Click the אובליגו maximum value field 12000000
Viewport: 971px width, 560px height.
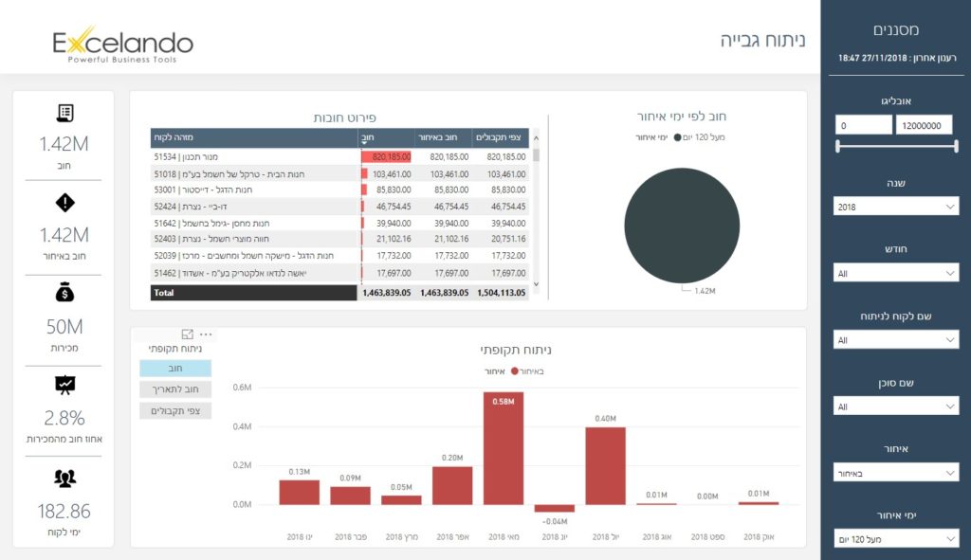[x=923, y=125]
